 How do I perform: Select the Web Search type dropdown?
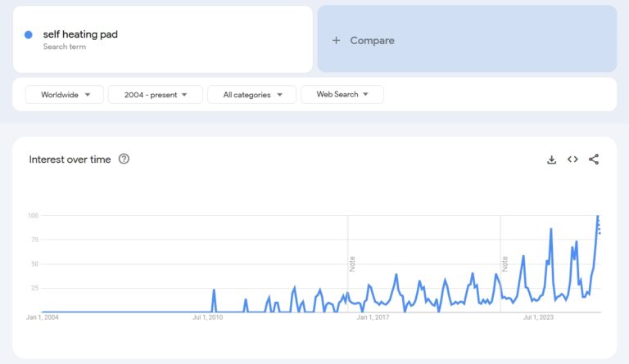[342, 95]
